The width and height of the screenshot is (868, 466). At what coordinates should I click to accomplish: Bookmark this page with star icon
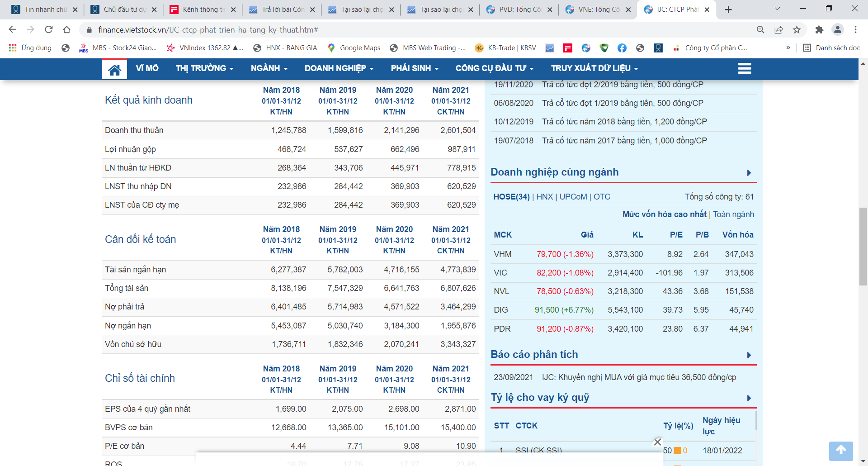tap(797, 29)
